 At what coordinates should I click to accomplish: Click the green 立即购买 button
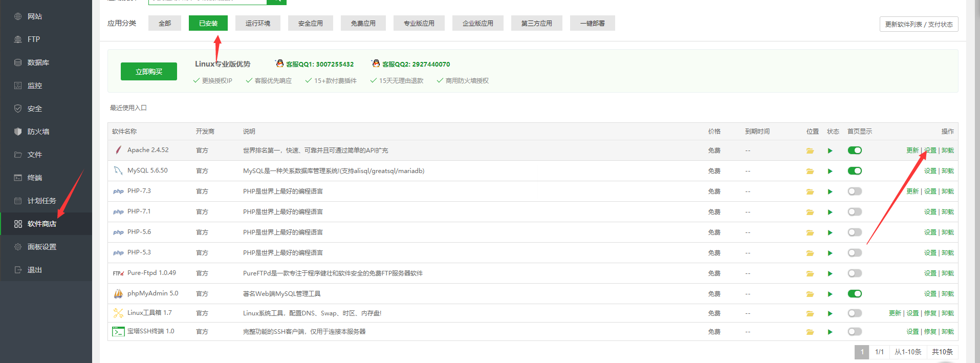pyautogui.click(x=148, y=72)
